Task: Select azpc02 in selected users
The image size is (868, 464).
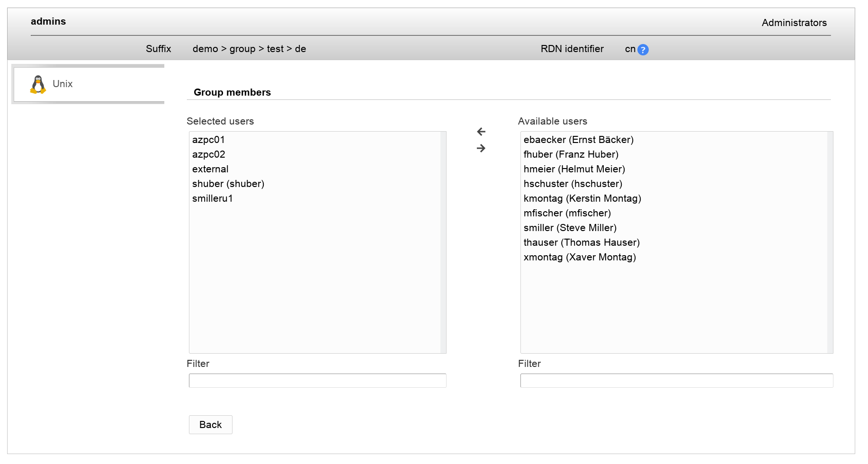Action: click(x=209, y=154)
